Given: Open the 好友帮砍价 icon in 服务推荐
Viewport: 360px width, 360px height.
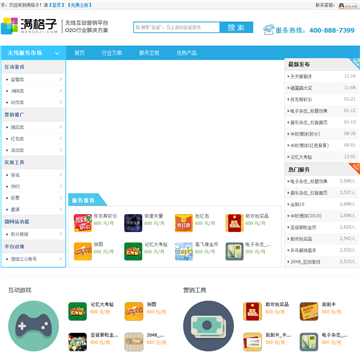Looking at the screenshot, I should click(83, 223).
